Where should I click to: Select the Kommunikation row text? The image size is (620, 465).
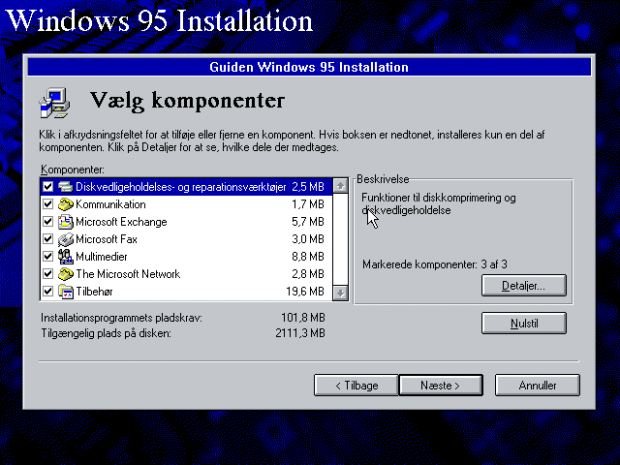[x=111, y=204]
